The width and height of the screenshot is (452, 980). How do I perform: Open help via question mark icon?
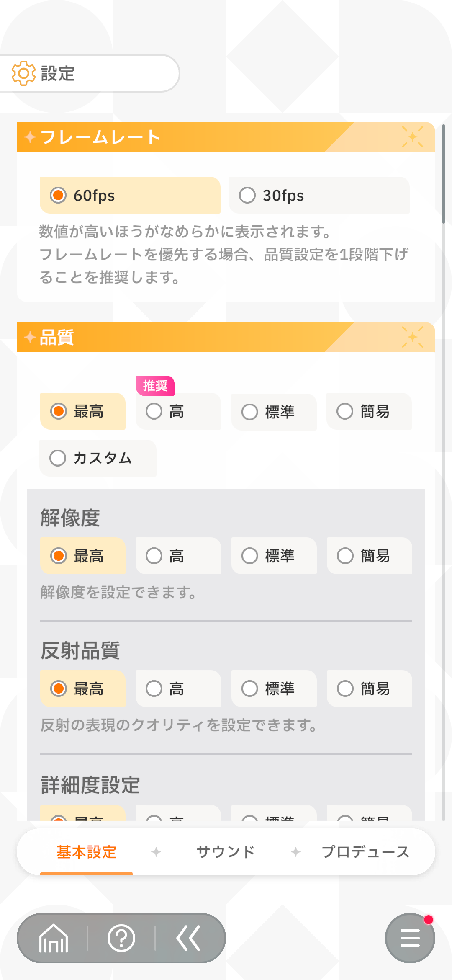pyautogui.click(x=121, y=938)
